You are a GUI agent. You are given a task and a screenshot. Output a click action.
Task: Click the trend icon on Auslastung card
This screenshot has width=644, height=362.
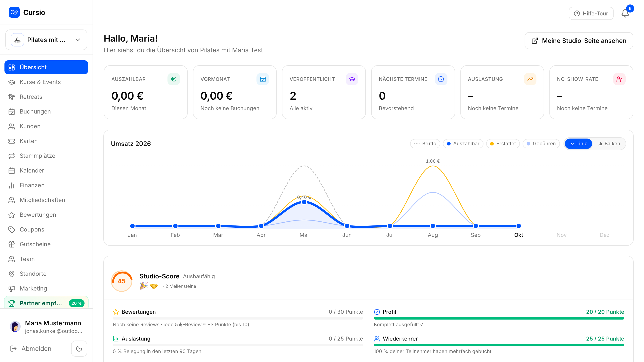pos(530,79)
